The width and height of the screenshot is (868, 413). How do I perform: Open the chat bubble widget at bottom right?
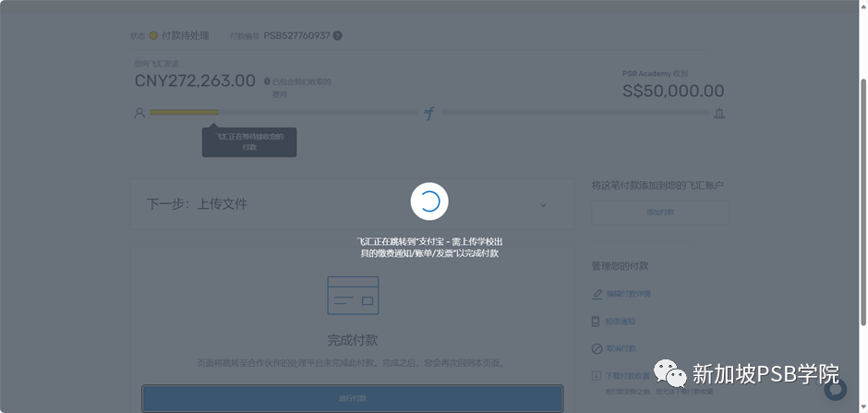pyautogui.click(x=835, y=389)
